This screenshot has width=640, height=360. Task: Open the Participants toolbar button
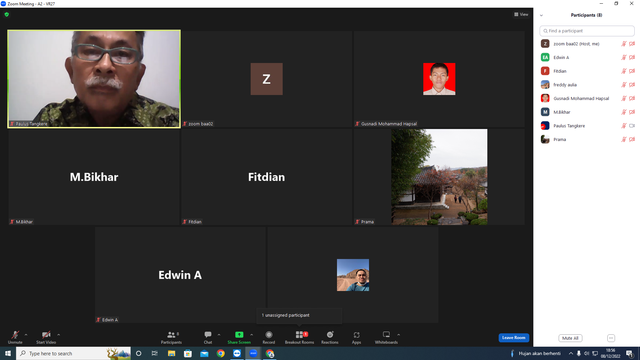(171, 337)
